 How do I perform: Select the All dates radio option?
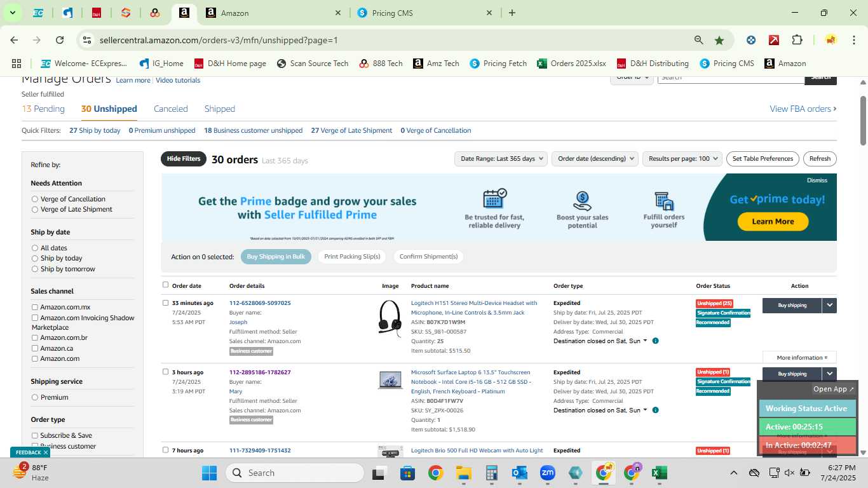click(x=35, y=248)
